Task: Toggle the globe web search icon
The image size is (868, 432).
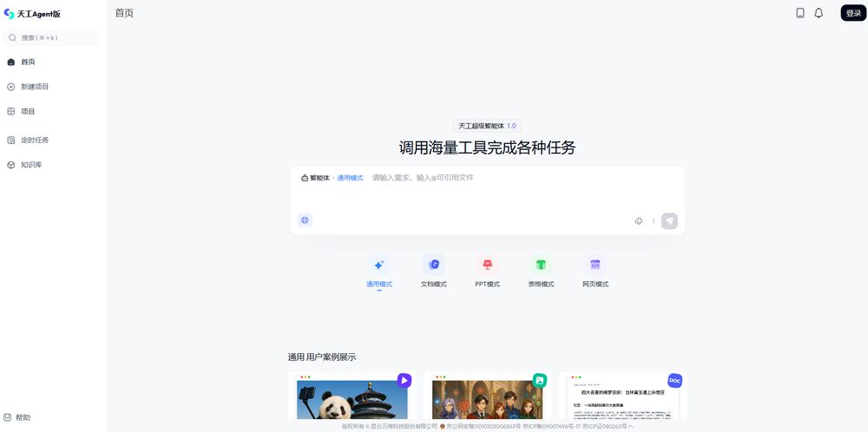Action: point(305,220)
